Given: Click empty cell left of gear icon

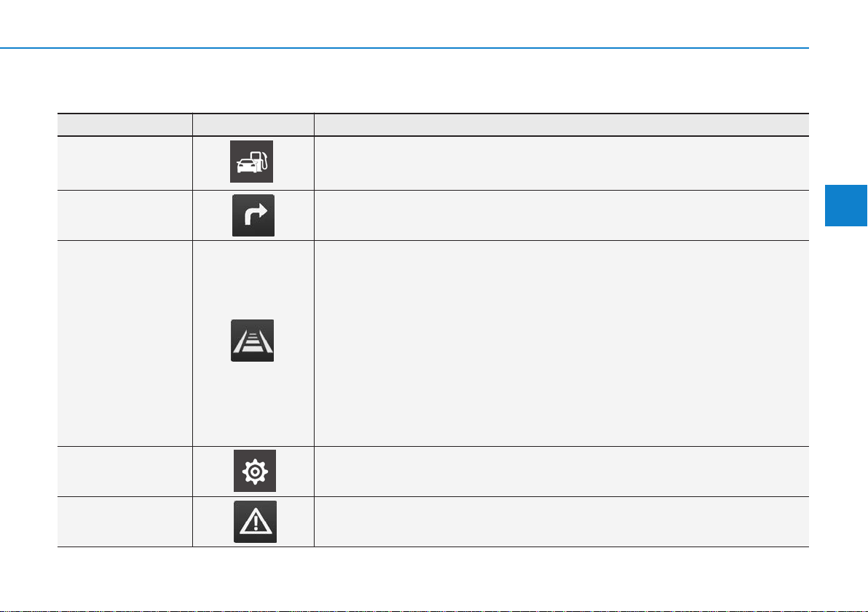Looking at the screenshot, I should (125, 472).
